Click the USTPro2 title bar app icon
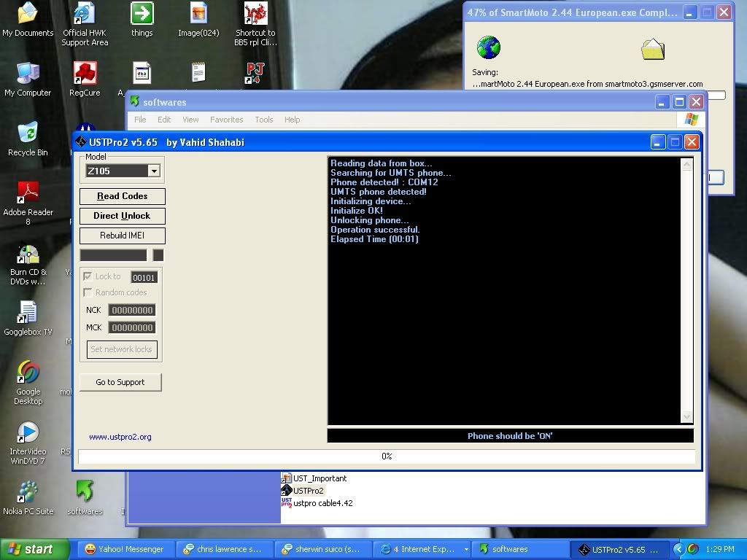This screenshot has width=747, height=560. click(80, 142)
